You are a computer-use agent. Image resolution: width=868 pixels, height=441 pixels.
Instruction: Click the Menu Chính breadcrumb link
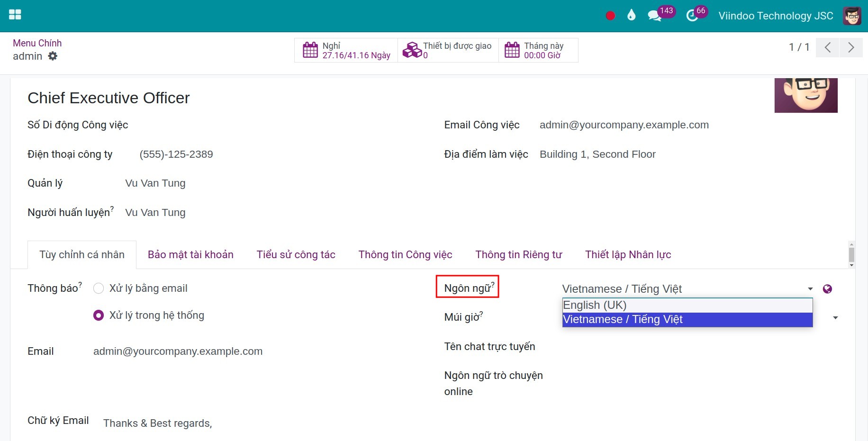point(37,43)
